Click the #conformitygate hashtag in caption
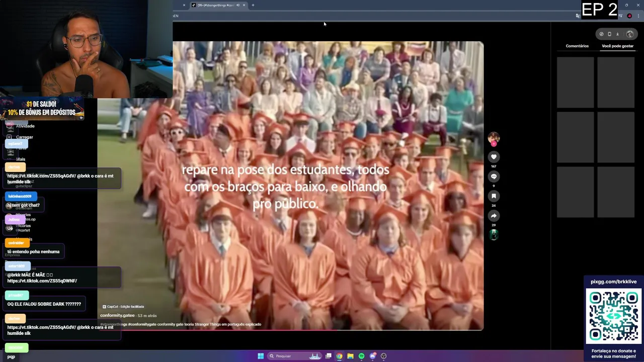Screen dimensions: 644x362 [142, 324]
